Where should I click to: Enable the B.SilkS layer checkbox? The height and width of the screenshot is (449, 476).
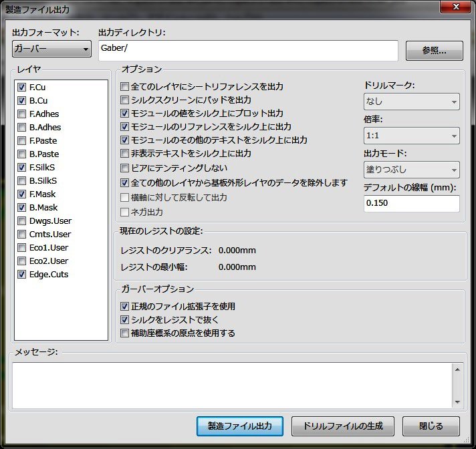21,181
